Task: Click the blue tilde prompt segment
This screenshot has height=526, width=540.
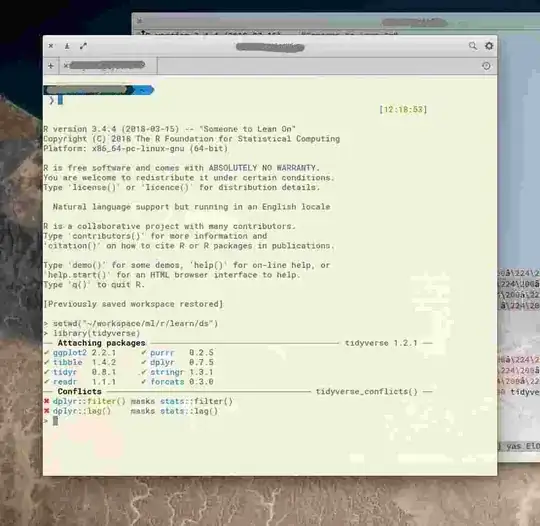Action: (x=144, y=90)
